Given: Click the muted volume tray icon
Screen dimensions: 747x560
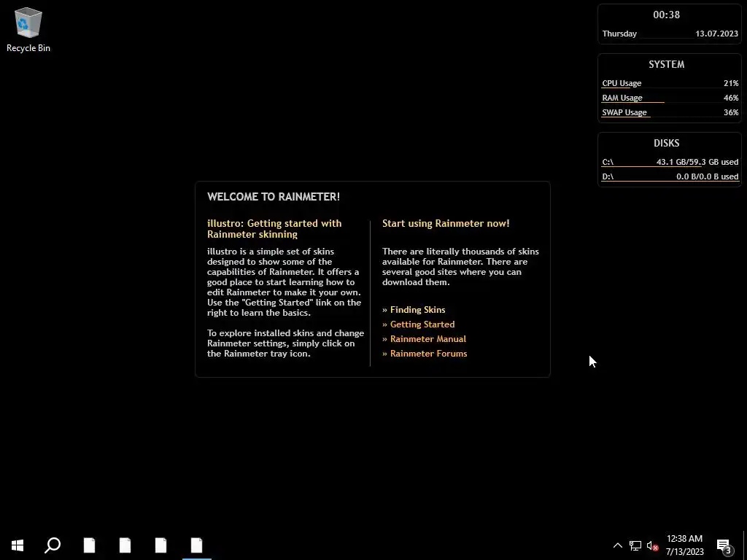Looking at the screenshot, I should (653, 545).
